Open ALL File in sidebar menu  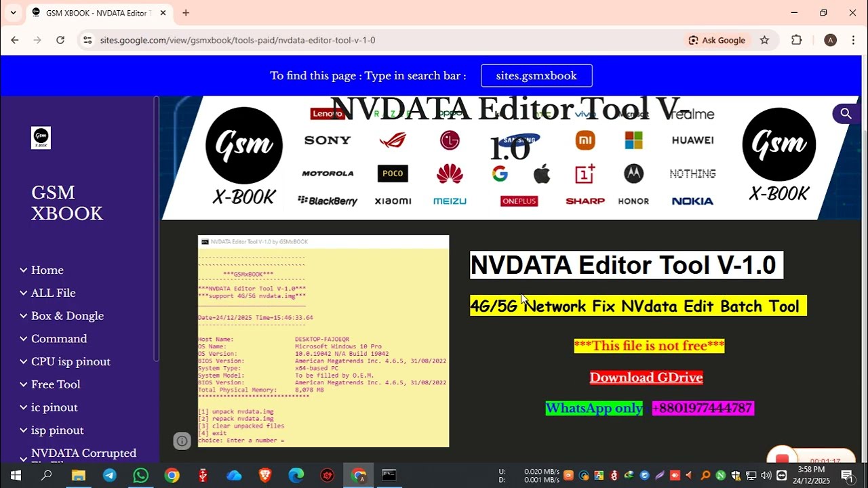[x=53, y=293]
